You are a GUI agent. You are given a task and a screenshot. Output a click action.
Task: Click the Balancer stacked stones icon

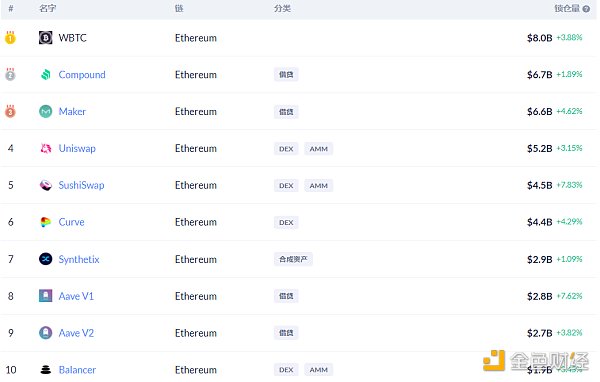click(x=46, y=370)
